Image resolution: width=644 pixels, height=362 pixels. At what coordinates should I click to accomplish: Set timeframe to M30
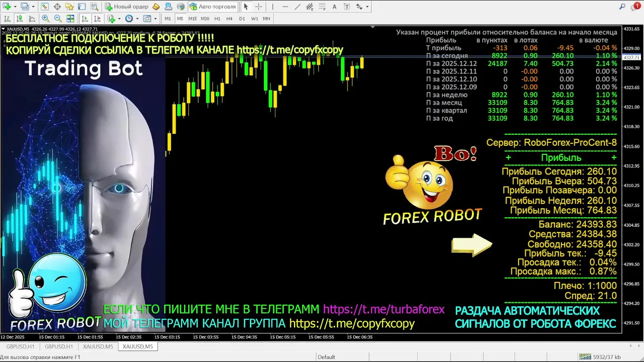(205, 19)
